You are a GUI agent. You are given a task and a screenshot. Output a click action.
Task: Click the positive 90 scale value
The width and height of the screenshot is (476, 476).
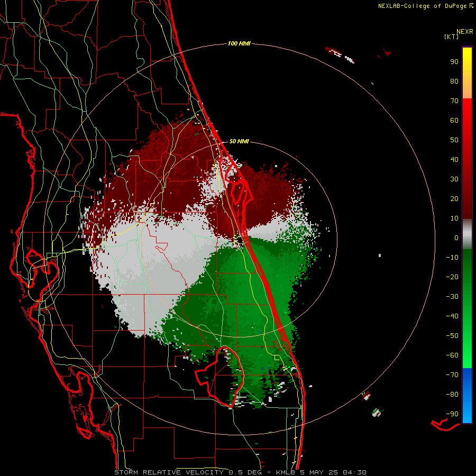click(454, 62)
